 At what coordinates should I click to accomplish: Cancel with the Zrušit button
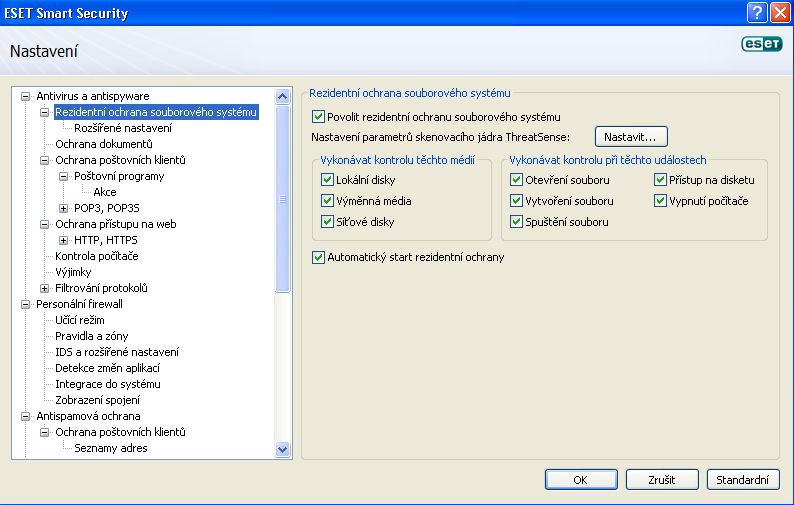[x=662, y=480]
